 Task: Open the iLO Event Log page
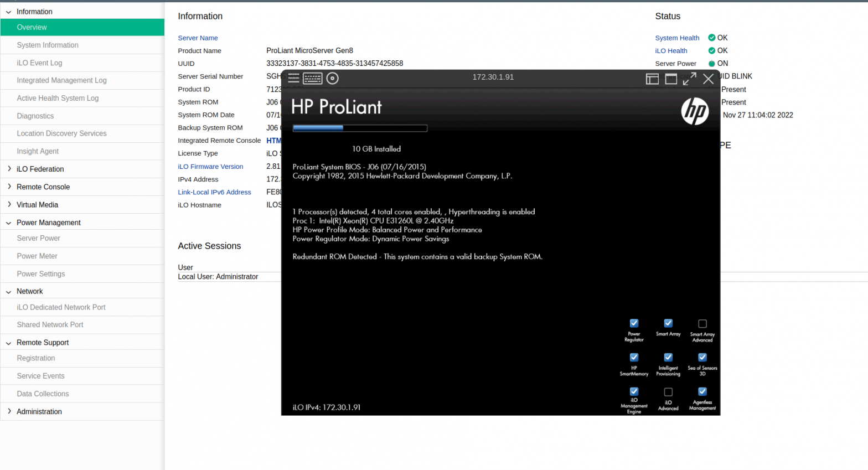point(39,63)
